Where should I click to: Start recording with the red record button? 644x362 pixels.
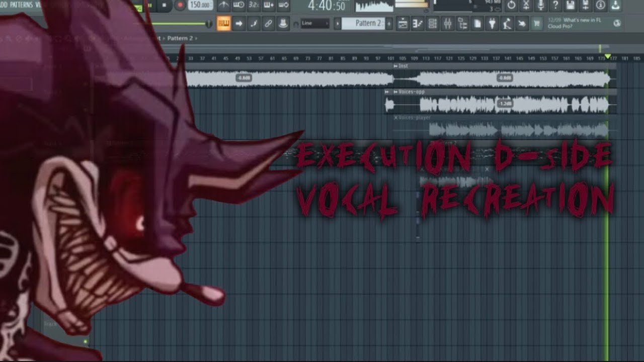(x=180, y=5)
